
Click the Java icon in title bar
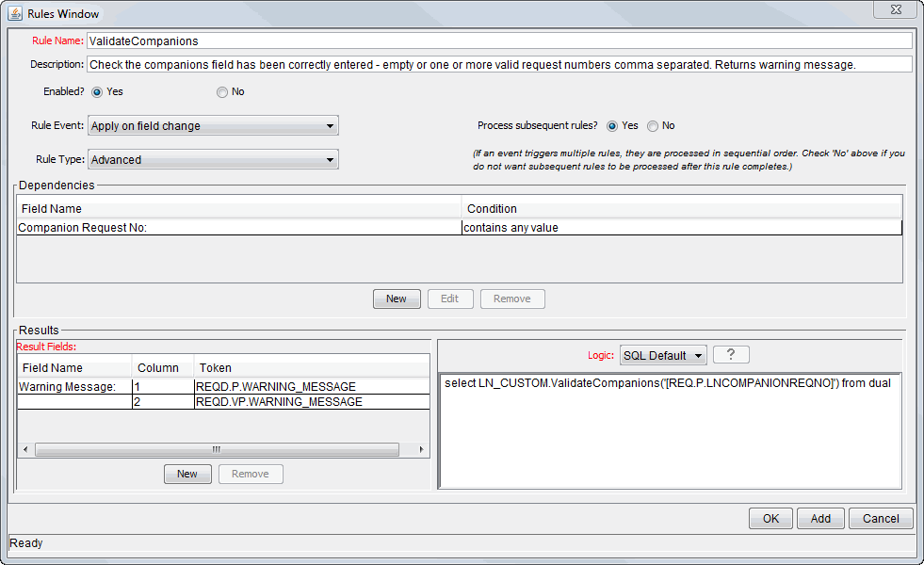pos(15,13)
